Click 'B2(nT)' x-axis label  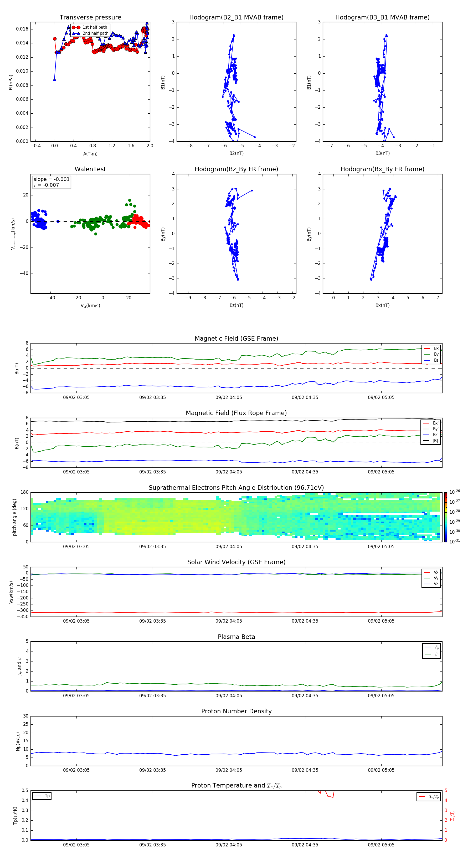click(236, 153)
